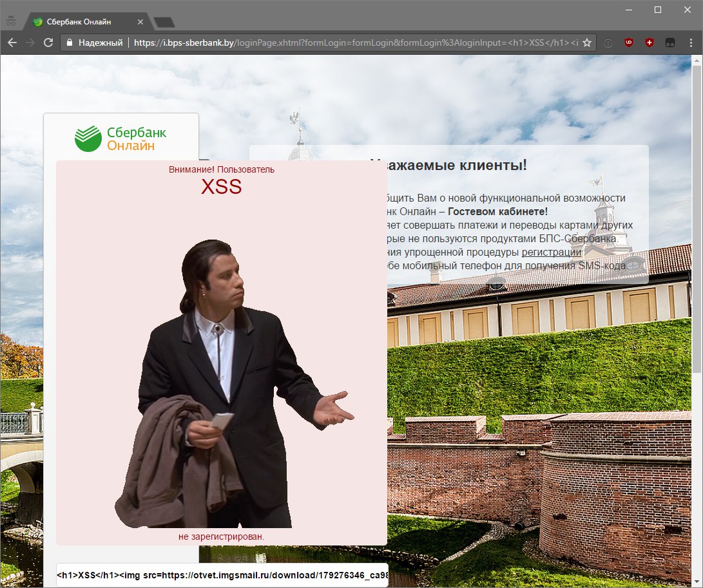Select the Сбербанк Онлайн tab
The height and width of the screenshot is (588, 703).
click(85, 21)
